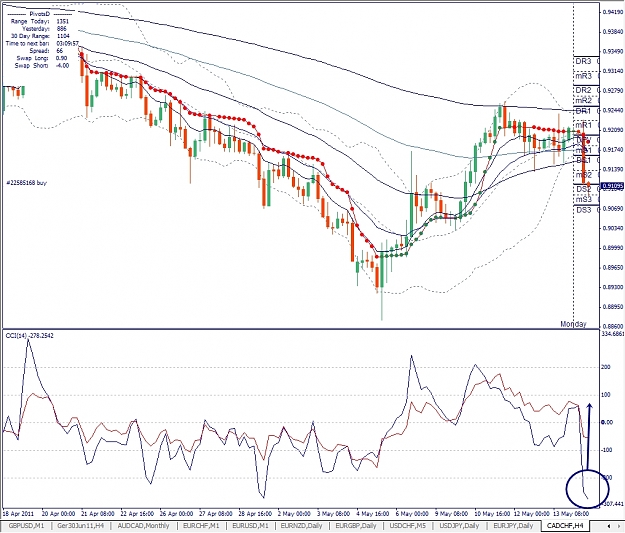Click the Yesterday range value 886
This screenshot has width=625, height=533.
[x=62, y=29]
